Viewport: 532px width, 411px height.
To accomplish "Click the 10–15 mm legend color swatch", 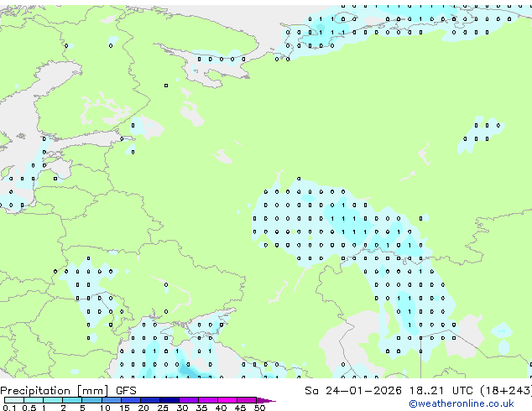I will [112, 400].
